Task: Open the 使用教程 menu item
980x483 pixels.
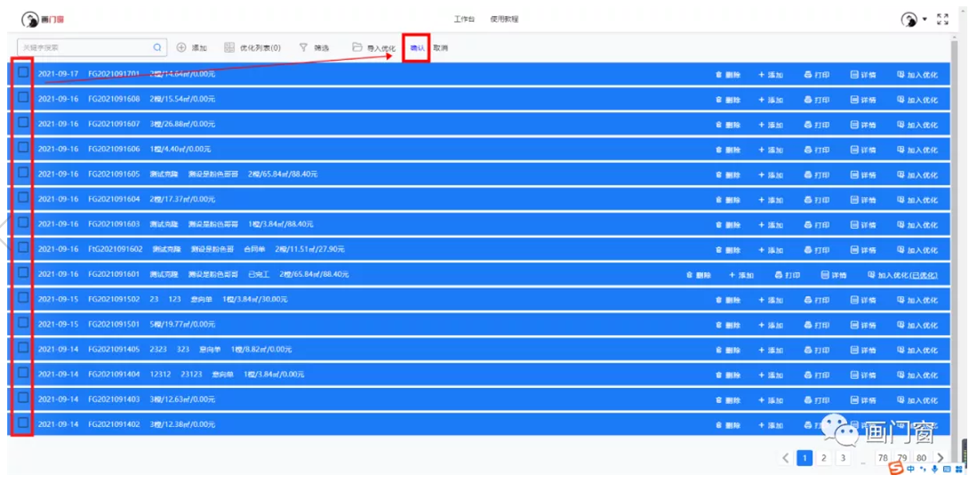Action: point(504,19)
